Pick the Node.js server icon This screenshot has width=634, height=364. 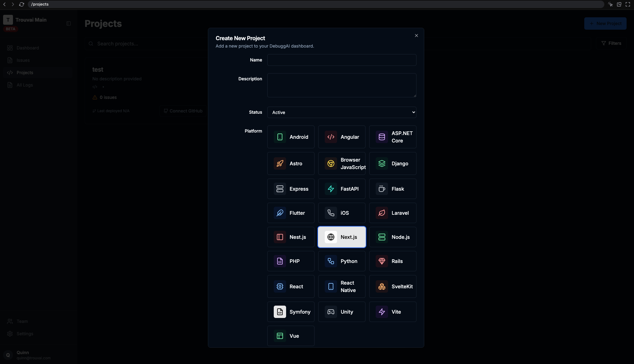click(382, 237)
